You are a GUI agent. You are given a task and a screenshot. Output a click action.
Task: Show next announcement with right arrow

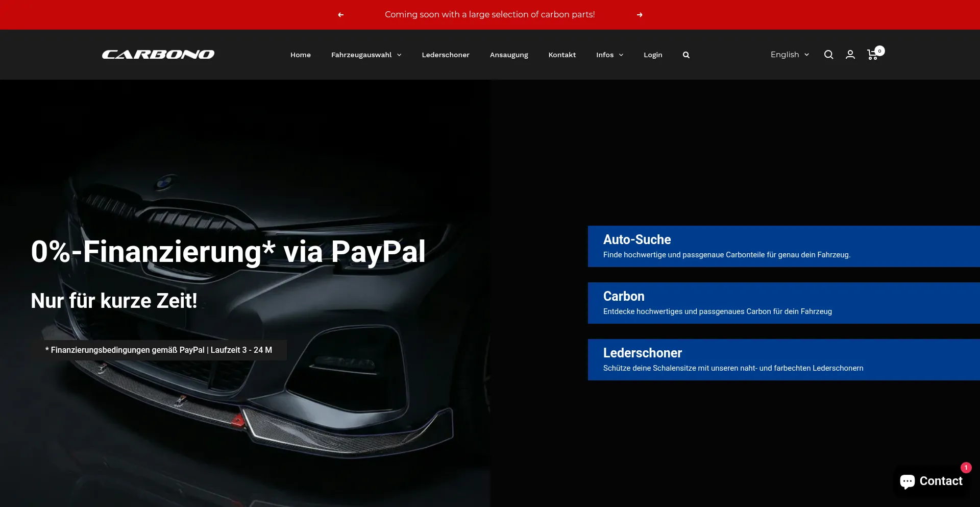click(x=640, y=15)
